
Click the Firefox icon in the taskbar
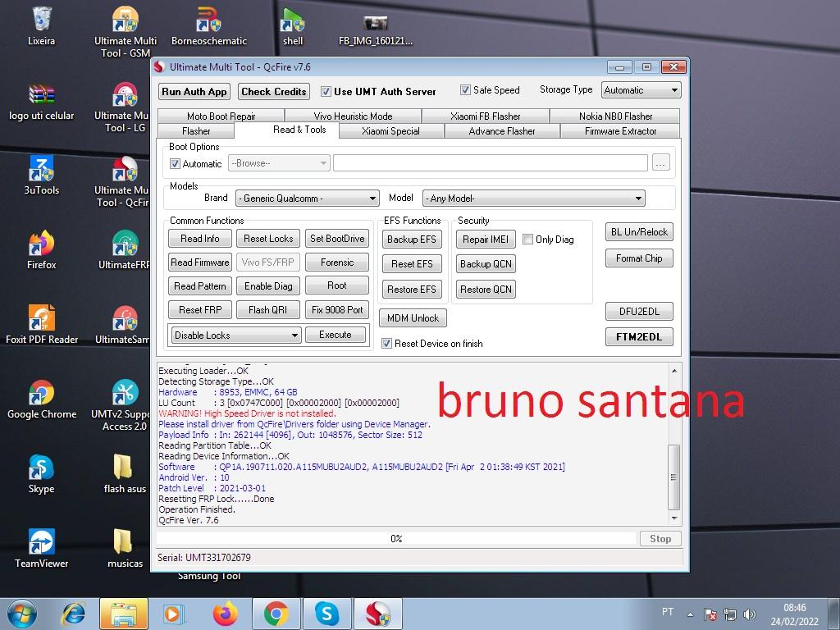[225, 613]
